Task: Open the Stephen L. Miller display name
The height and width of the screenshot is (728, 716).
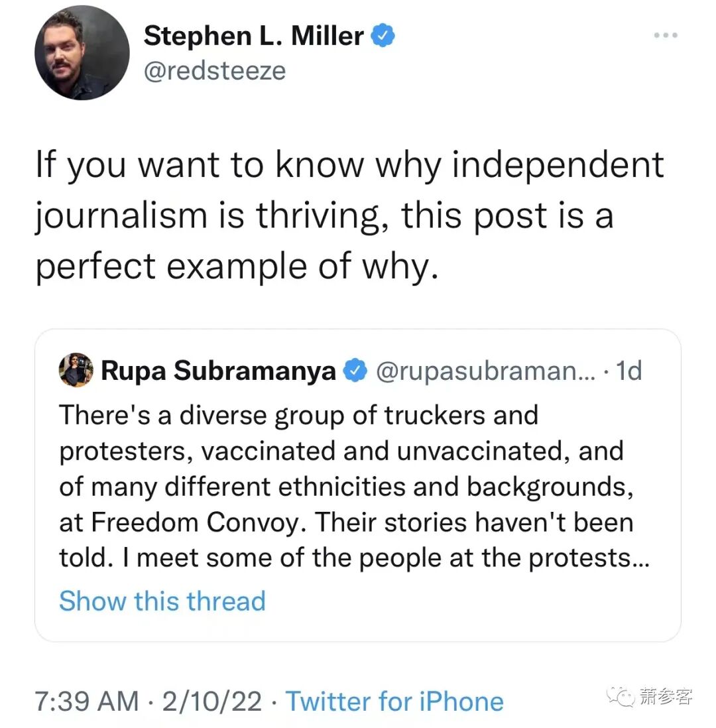Action: 253,36
